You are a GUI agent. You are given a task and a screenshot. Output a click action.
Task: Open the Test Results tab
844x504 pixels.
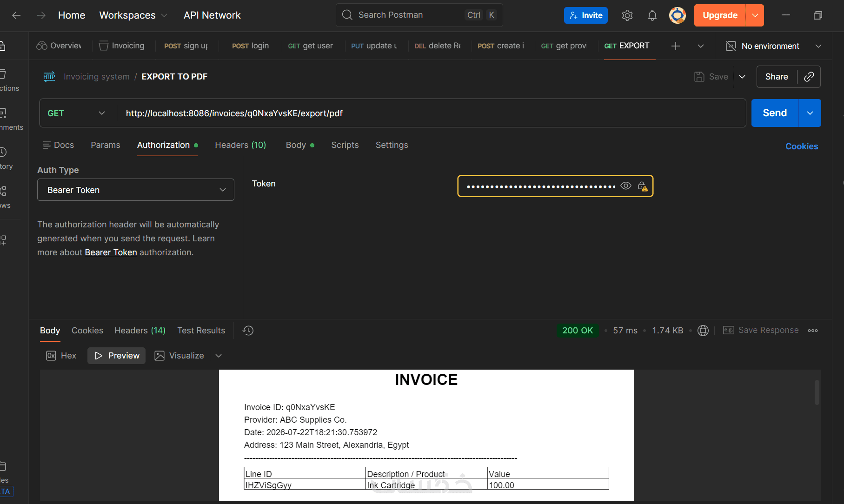click(201, 331)
